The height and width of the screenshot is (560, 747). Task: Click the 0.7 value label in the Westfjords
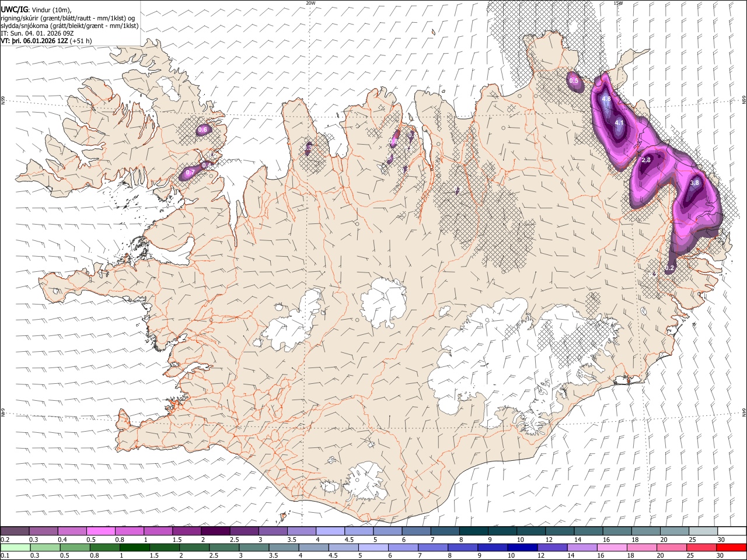[x=190, y=173]
